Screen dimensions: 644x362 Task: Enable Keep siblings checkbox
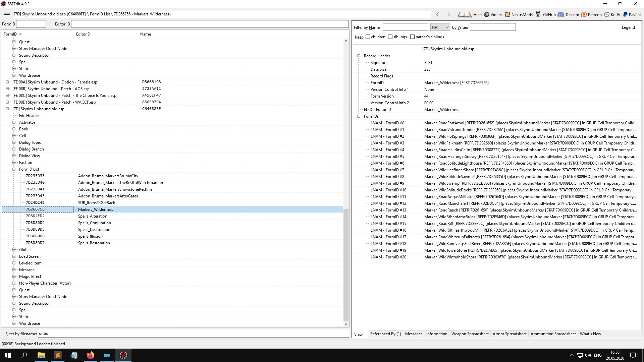(390, 37)
